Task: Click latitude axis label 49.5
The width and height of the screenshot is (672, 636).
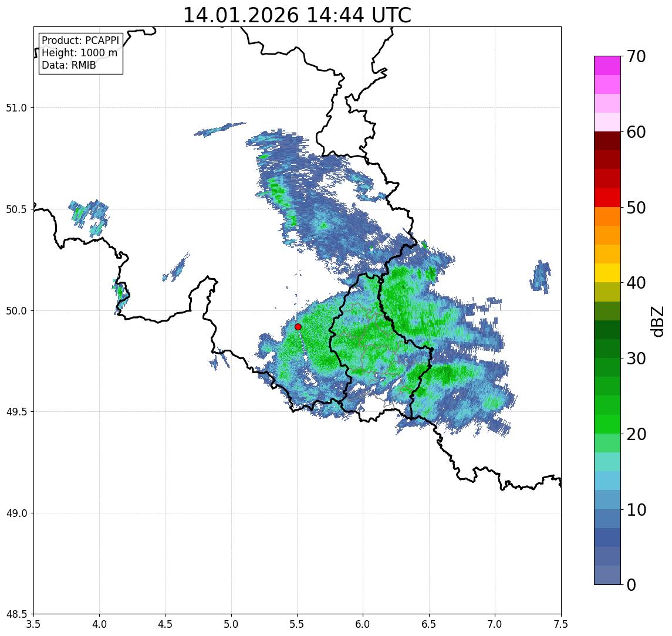Action: (x=16, y=412)
